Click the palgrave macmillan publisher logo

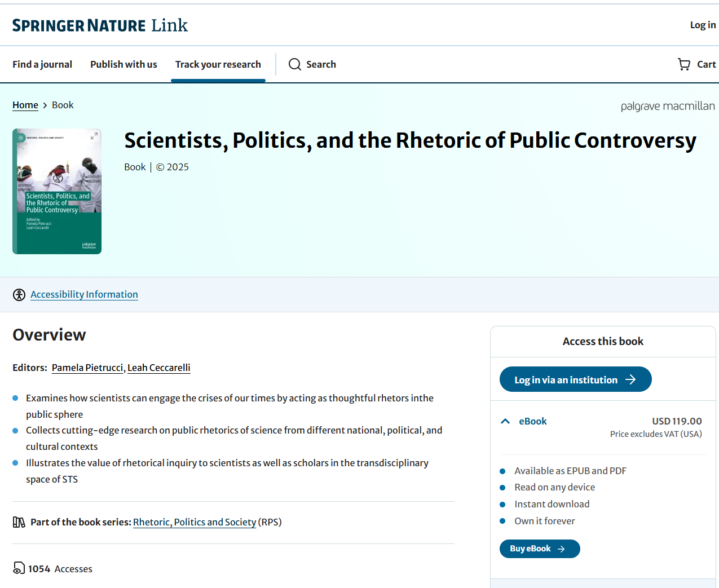tap(667, 105)
